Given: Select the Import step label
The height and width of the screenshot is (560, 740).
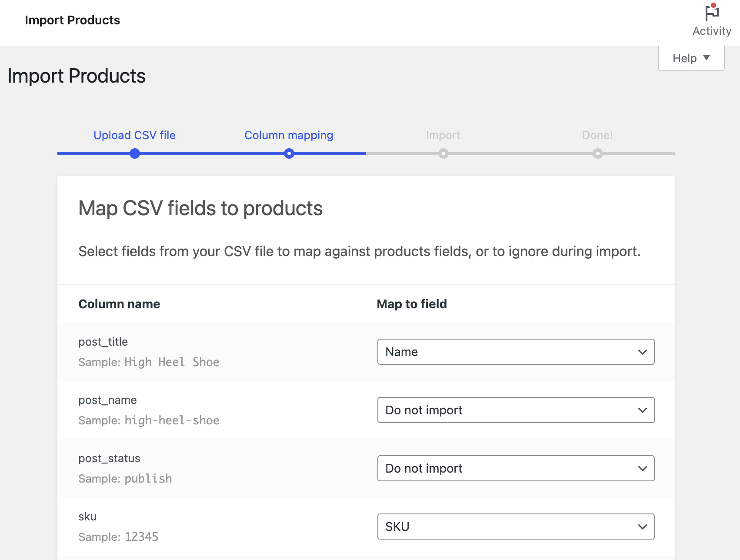Looking at the screenshot, I should click(x=443, y=135).
